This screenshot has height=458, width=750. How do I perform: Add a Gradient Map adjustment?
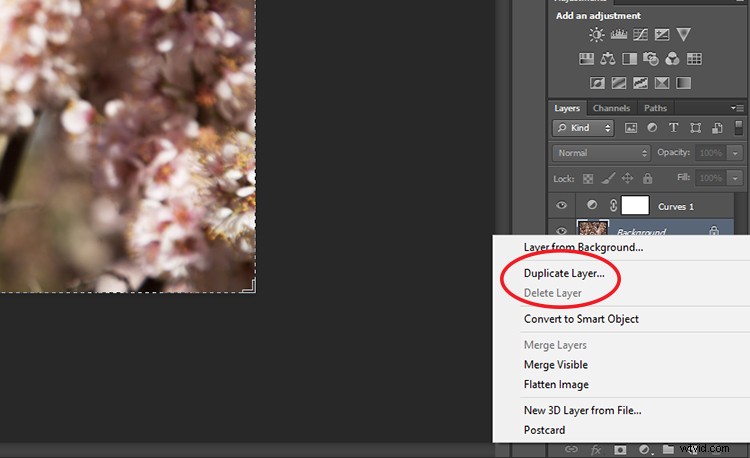[x=684, y=83]
